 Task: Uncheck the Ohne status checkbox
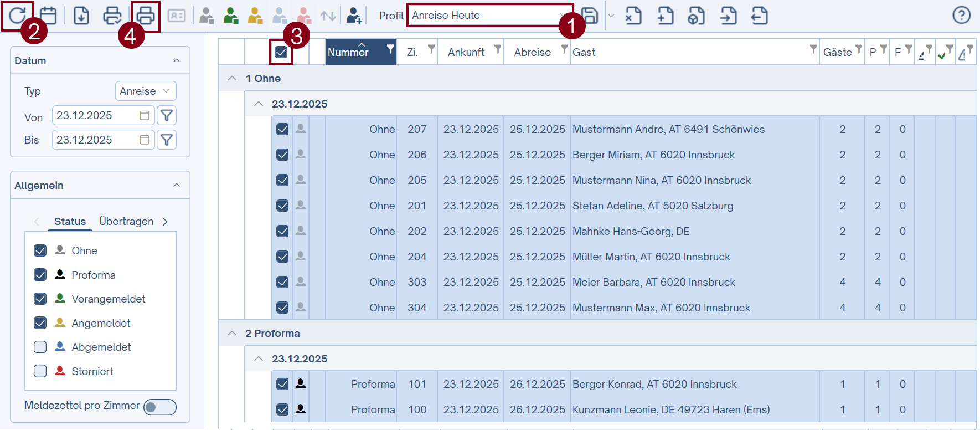click(40, 250)
